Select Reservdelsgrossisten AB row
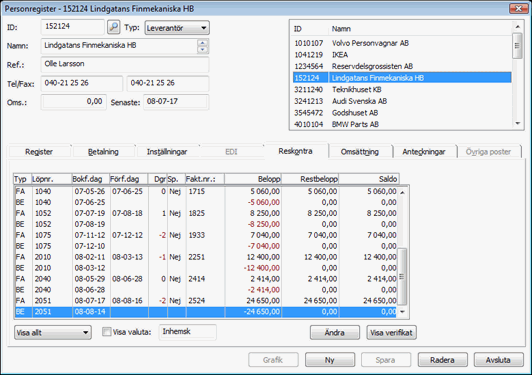 (x=402, y=66)
